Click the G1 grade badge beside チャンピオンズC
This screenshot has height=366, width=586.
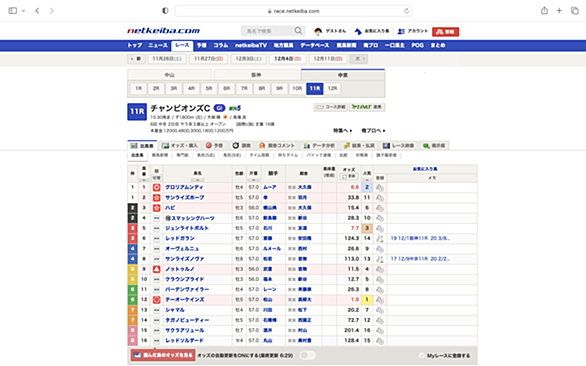point(219,108)
